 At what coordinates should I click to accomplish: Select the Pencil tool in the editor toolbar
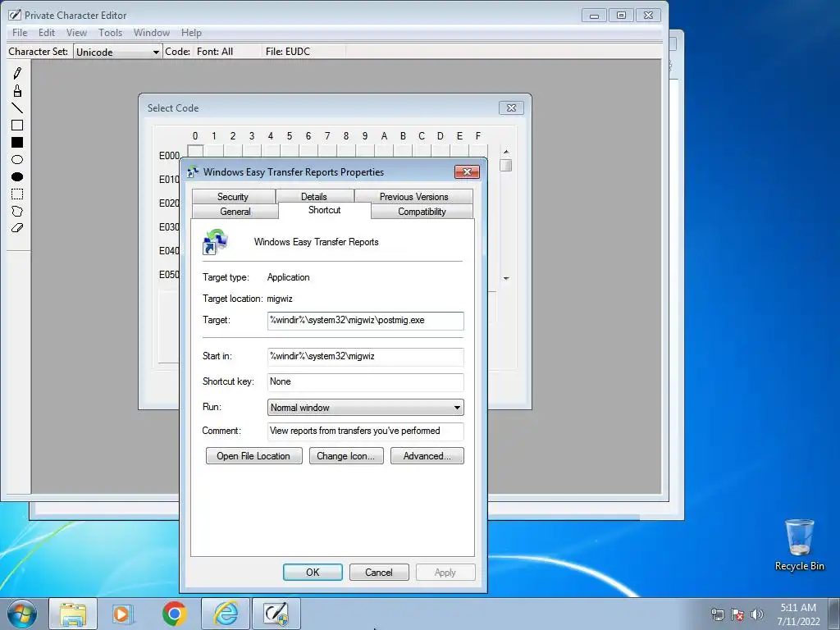[17, 73]
